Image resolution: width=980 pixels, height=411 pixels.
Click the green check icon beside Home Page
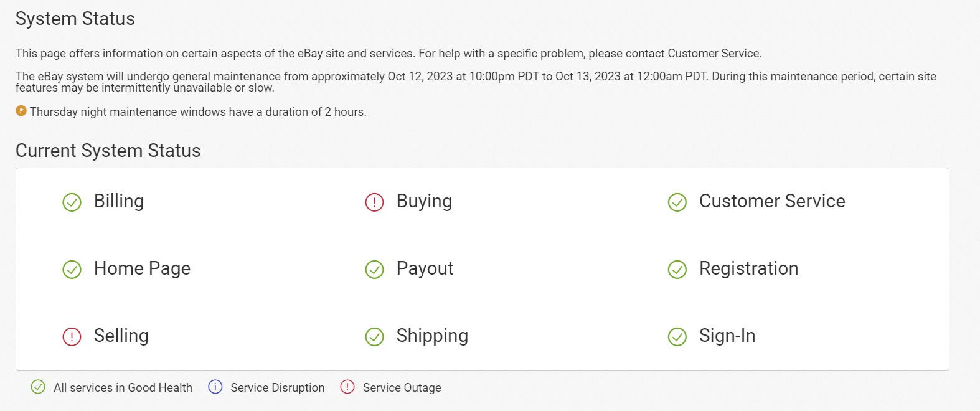[72, 270]
